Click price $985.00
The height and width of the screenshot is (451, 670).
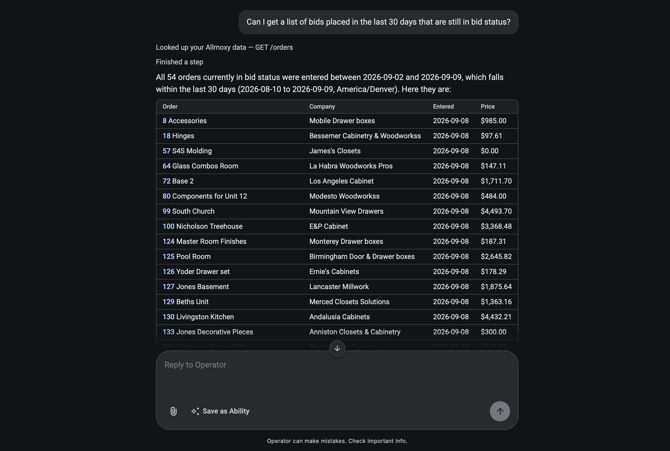click(x=494, y=121)
